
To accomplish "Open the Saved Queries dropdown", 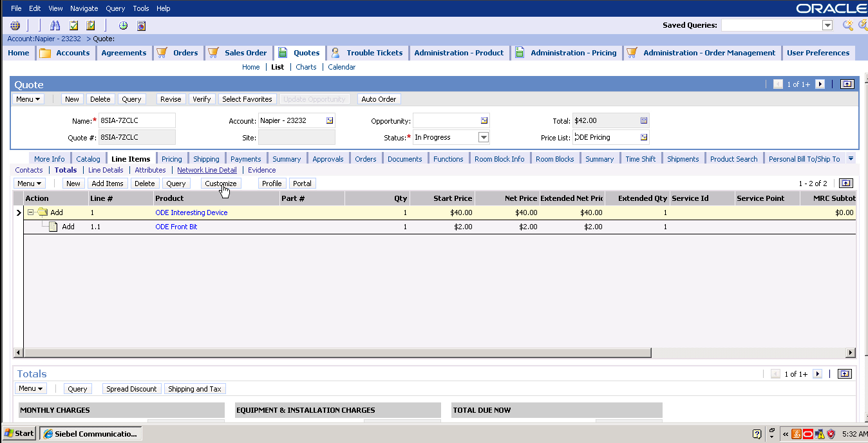I will pos(827,25).
